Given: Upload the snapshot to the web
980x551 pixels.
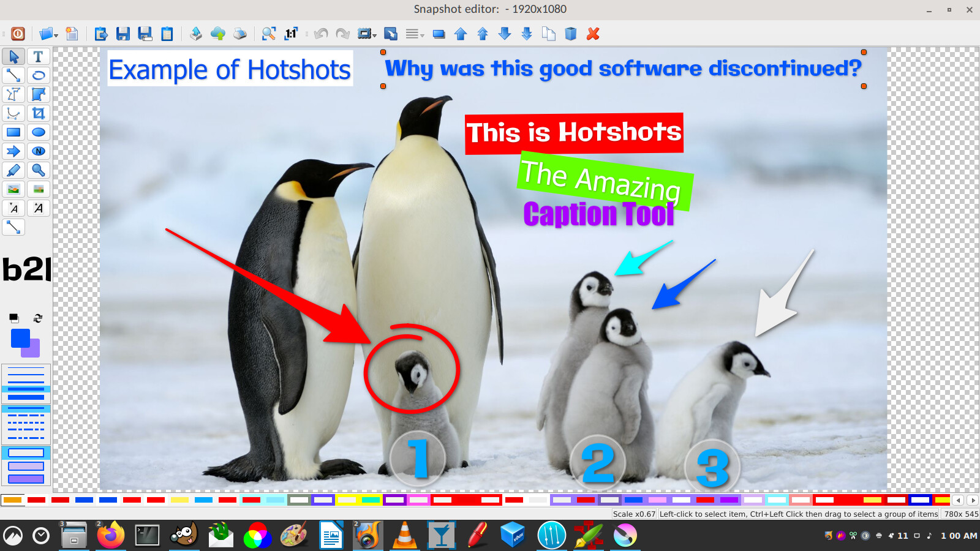Looking at the screenshot, I should click(218, 34).
